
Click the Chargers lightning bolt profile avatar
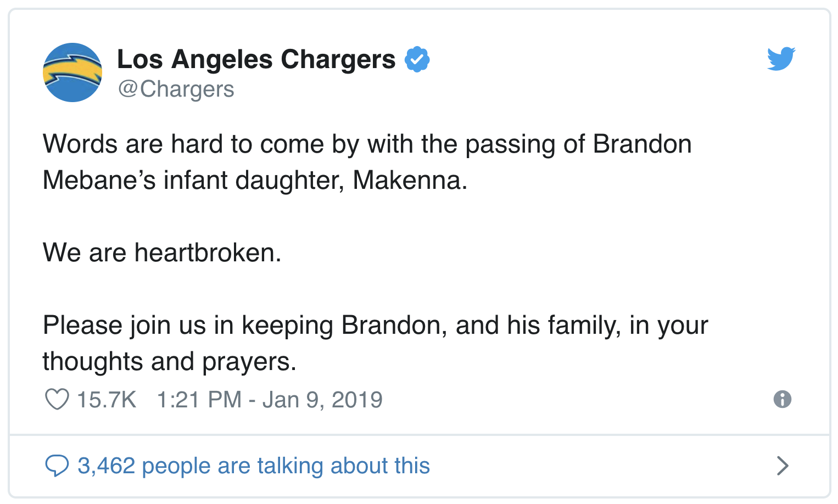click(x=72, y=72)
